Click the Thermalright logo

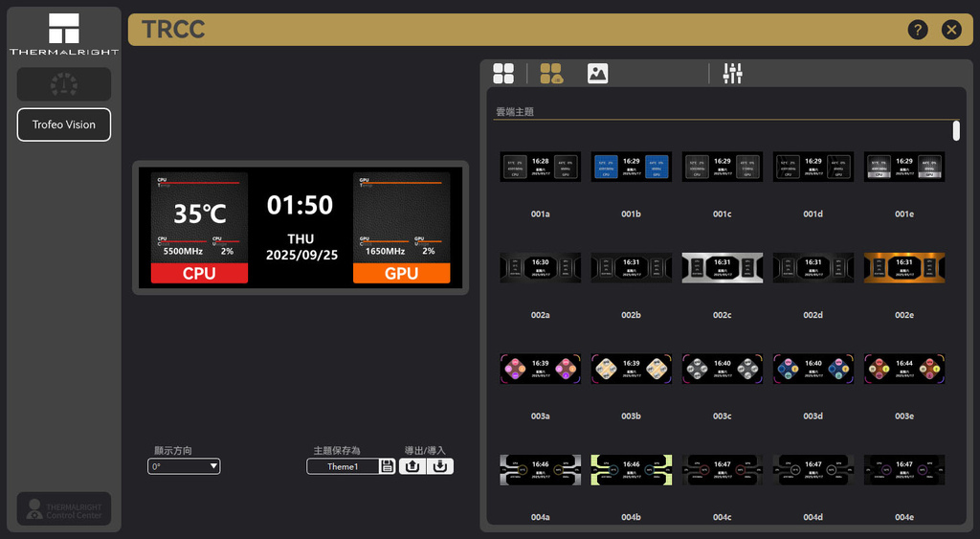[64, 34]
